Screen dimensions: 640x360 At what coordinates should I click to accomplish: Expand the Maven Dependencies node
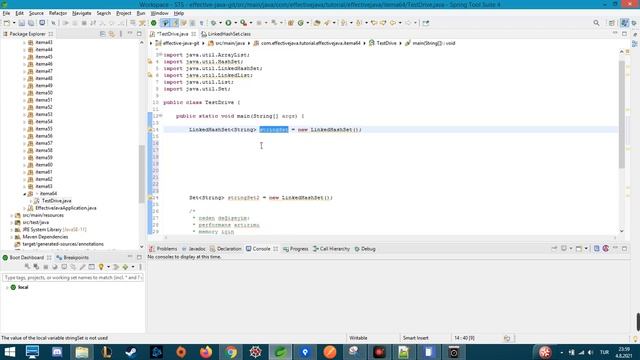tap(11, 237)
